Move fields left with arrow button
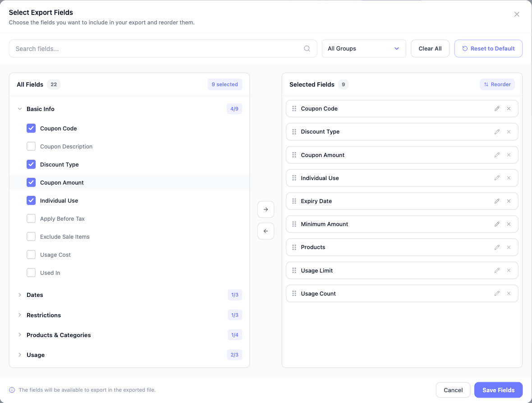The image size is (532, 403). [266, 231]
